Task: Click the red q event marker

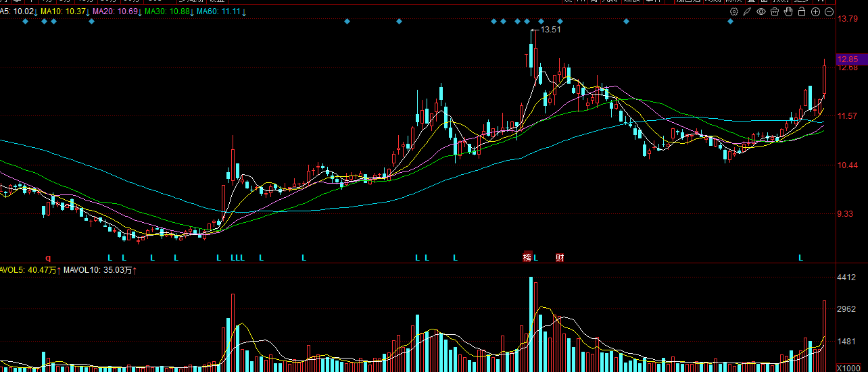Action: [48, 257]
